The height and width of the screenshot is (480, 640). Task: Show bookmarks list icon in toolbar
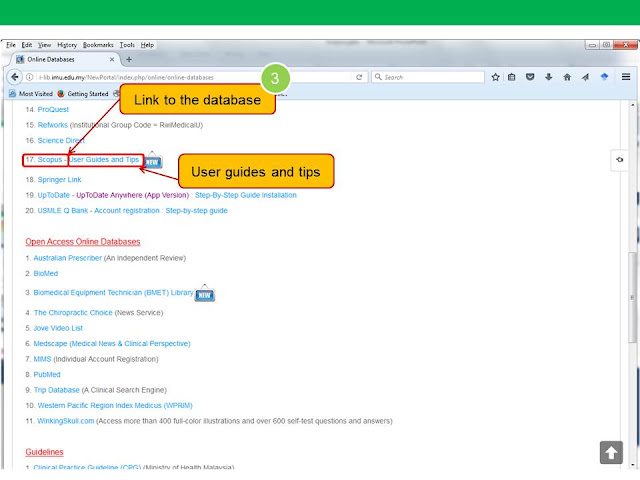click(512, 77)
